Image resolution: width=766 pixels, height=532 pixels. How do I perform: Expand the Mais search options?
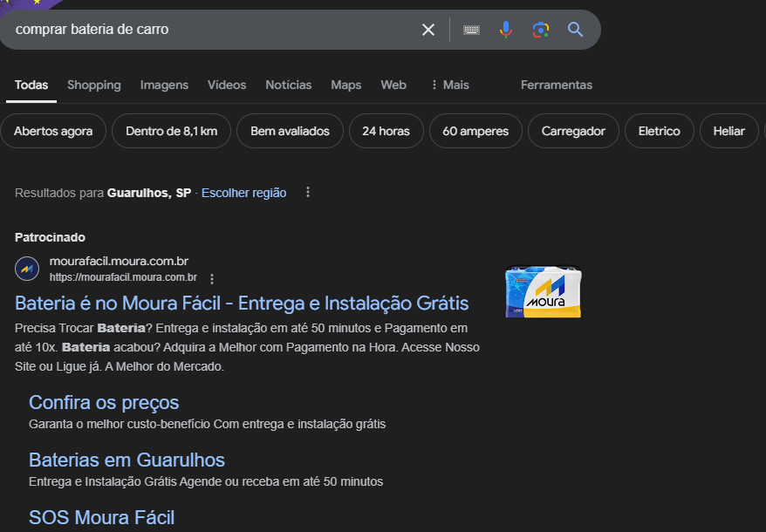click(x=448, y=85)
